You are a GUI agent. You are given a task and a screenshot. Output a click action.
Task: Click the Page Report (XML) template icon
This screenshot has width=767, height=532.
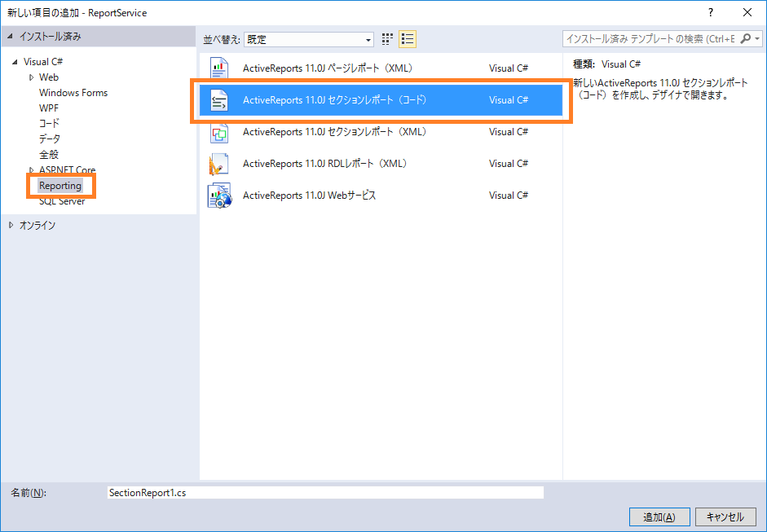219,68
